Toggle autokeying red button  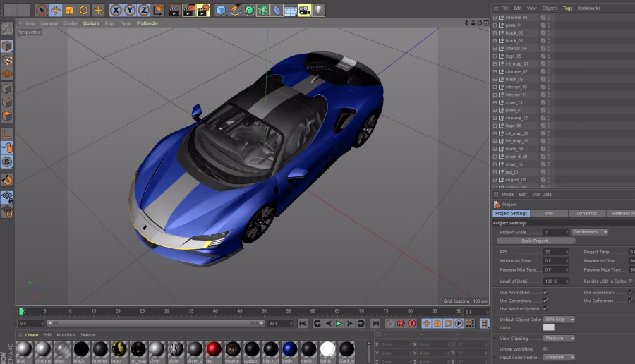(401, 323)
